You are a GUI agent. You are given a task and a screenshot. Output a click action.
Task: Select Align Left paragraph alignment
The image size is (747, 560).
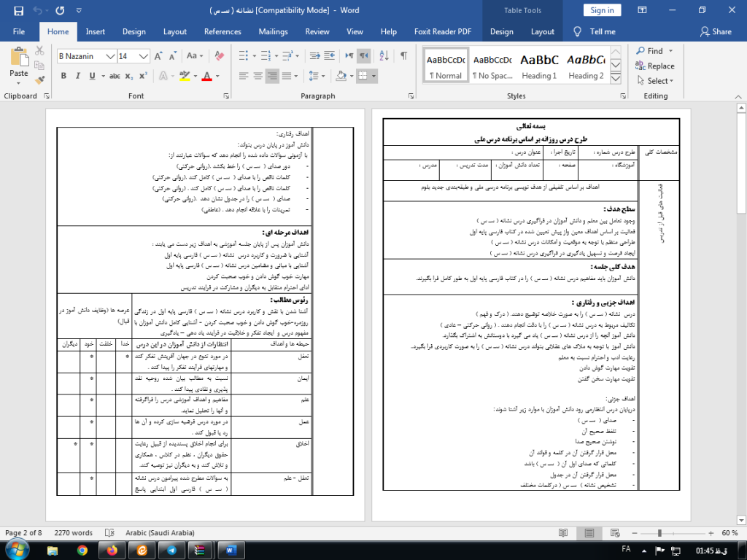pyautogui.click(x=243, y=76)
